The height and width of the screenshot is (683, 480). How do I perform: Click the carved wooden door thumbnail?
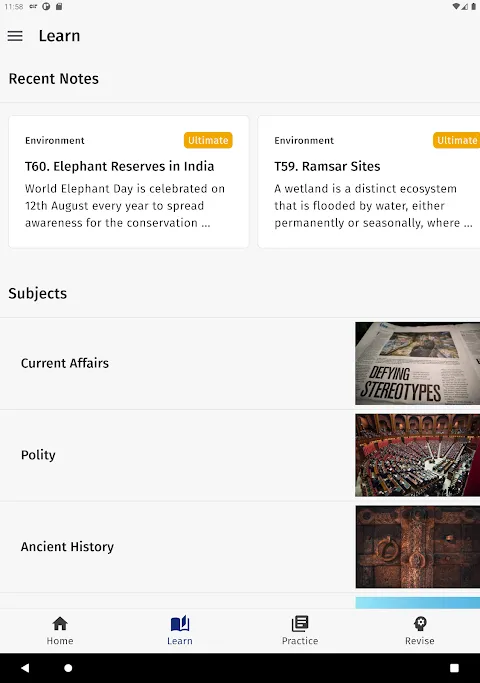click(x=417, y=547)
